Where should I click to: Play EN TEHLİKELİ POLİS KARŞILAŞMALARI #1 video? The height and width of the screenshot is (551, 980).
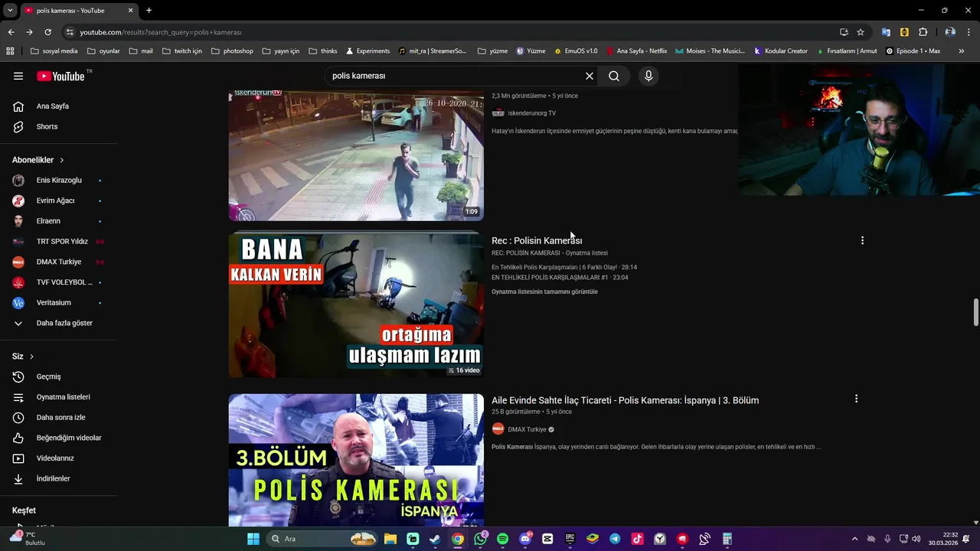pos(560,277)
